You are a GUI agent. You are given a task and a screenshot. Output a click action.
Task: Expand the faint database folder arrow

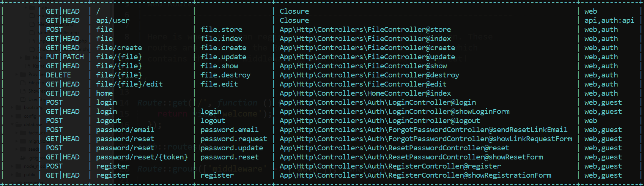(13, 125)
